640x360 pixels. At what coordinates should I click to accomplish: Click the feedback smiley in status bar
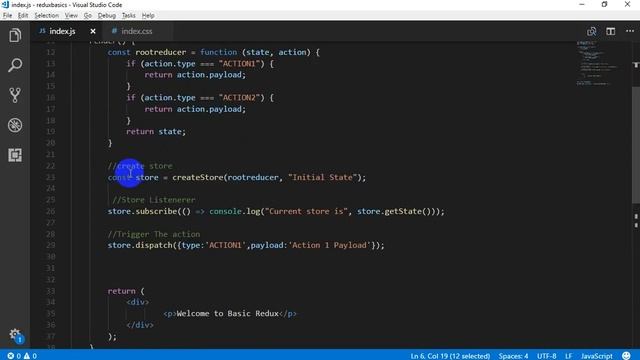click(x=626, y=356)
